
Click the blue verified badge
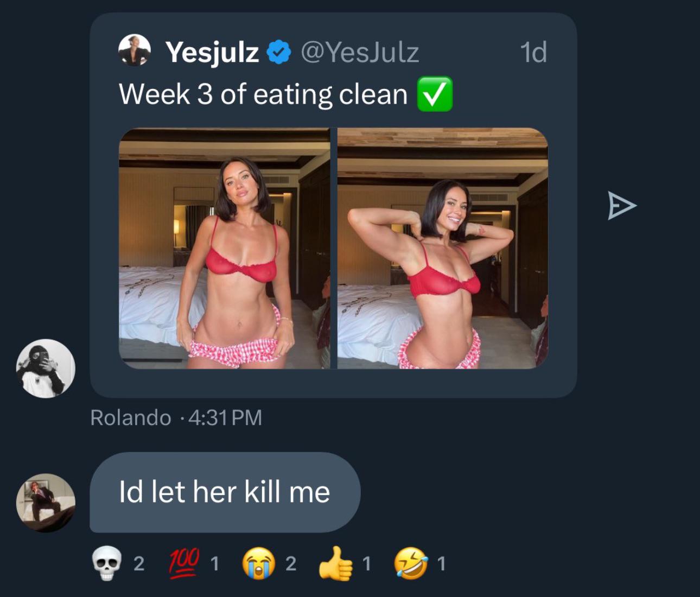coord(279,52)
